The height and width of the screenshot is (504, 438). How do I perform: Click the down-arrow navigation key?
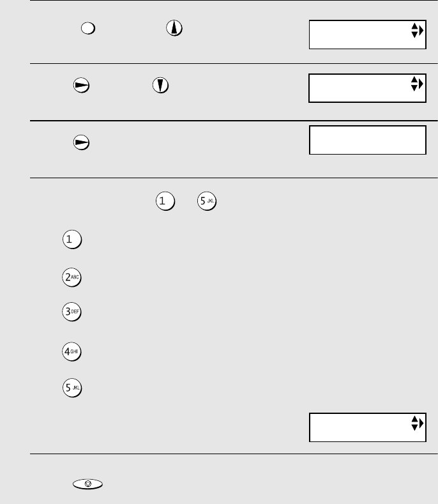[160, 85]
